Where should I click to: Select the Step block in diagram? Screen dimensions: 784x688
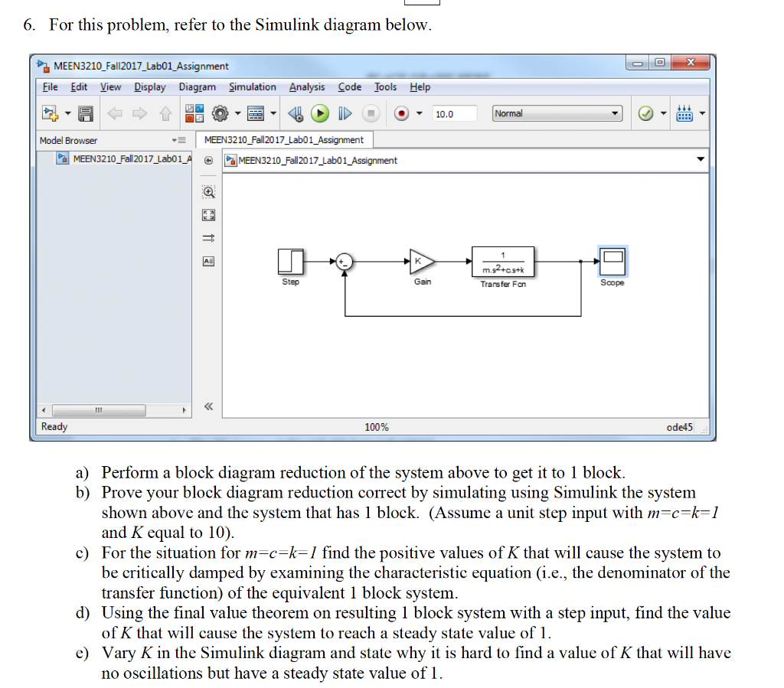pyautogui.click(x=290, y=261)
